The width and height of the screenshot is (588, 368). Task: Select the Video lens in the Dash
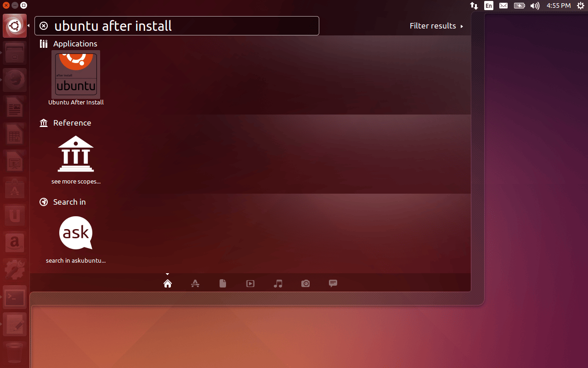[250, 283]
